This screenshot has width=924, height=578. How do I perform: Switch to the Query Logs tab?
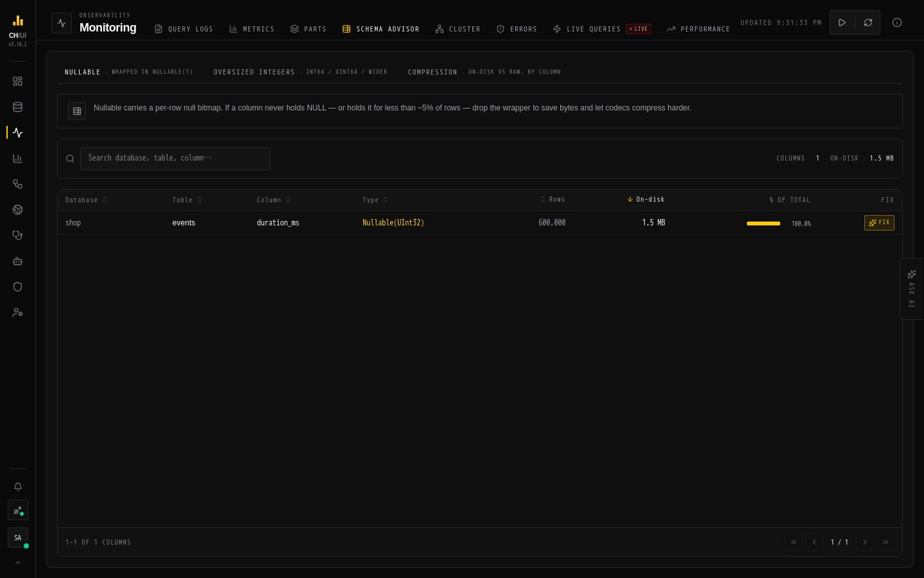click(184, 29)
